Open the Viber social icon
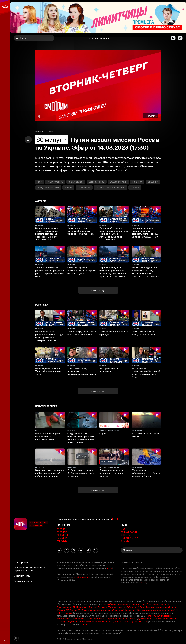 (95, 550)
